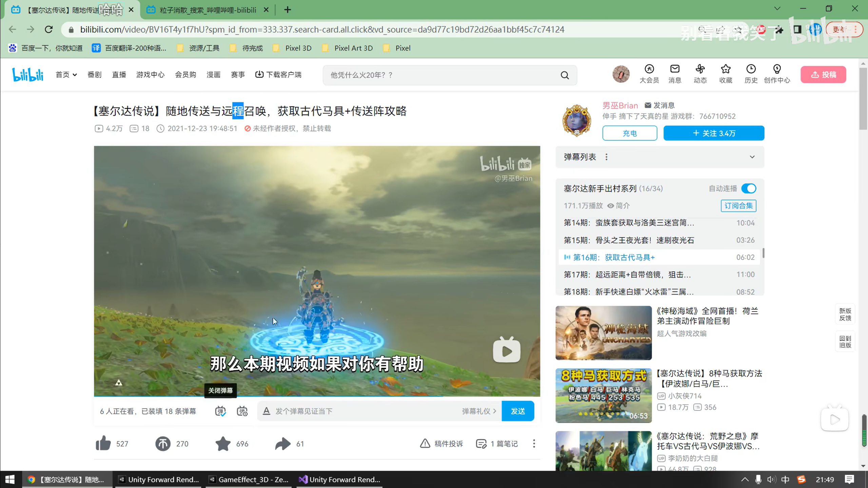Click the bilibili search input field
The image size is (868, 488).
pos(441,75)
